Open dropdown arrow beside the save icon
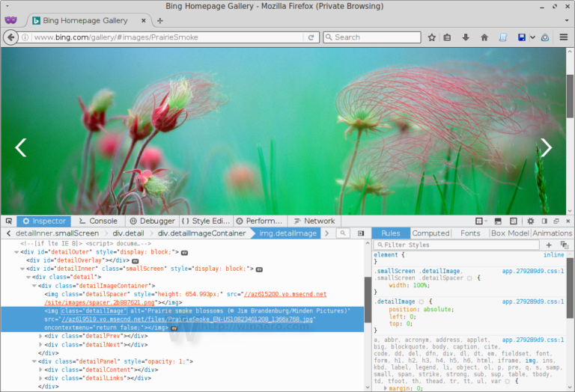 point(533,37)
